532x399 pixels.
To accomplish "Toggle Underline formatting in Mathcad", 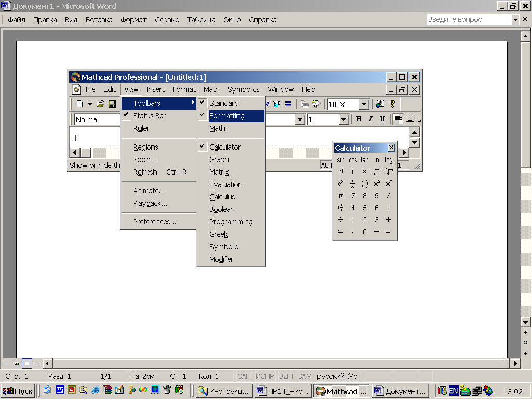I will tap(382, 119).
